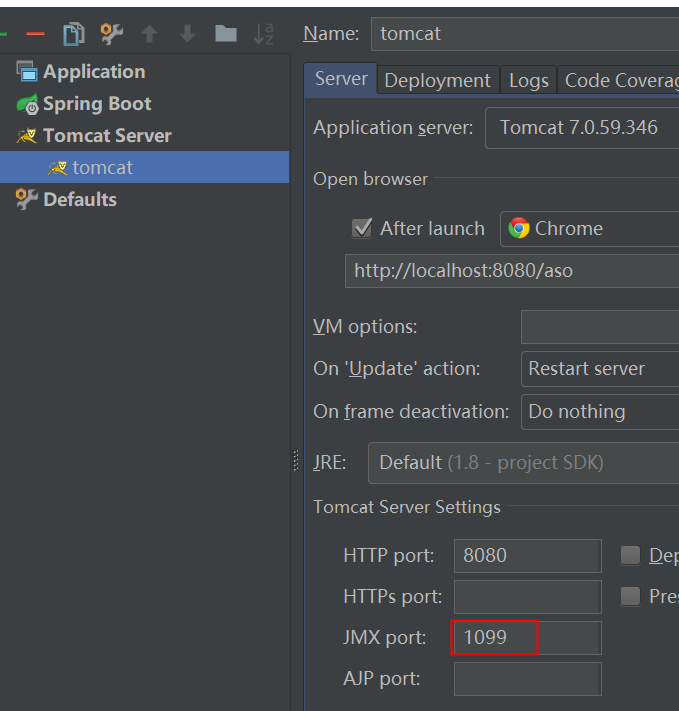Click the Spring Boot leaf icon
Screen dimensions: 679x711
click(x=28, y=104)
